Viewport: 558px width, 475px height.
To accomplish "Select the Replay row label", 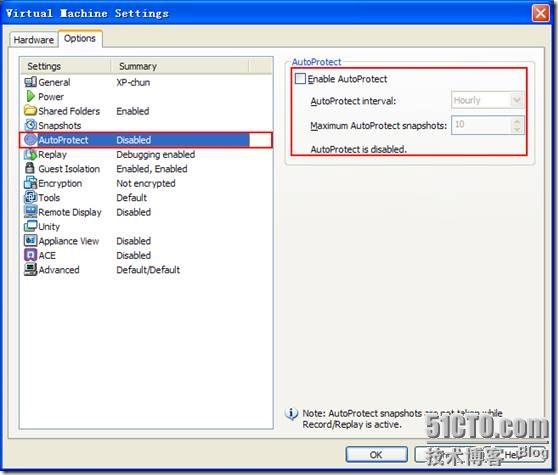I will pos(52,154).
